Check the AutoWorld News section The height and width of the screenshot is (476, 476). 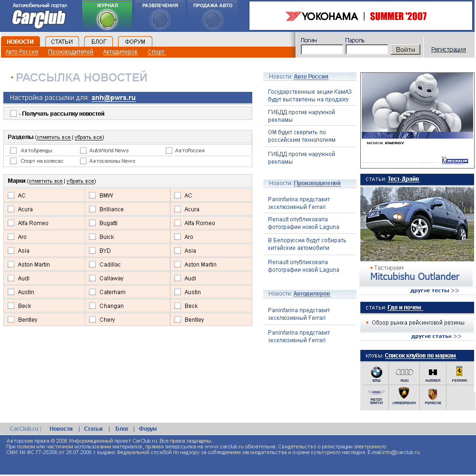pyautogui.click(x=83, y=150)
